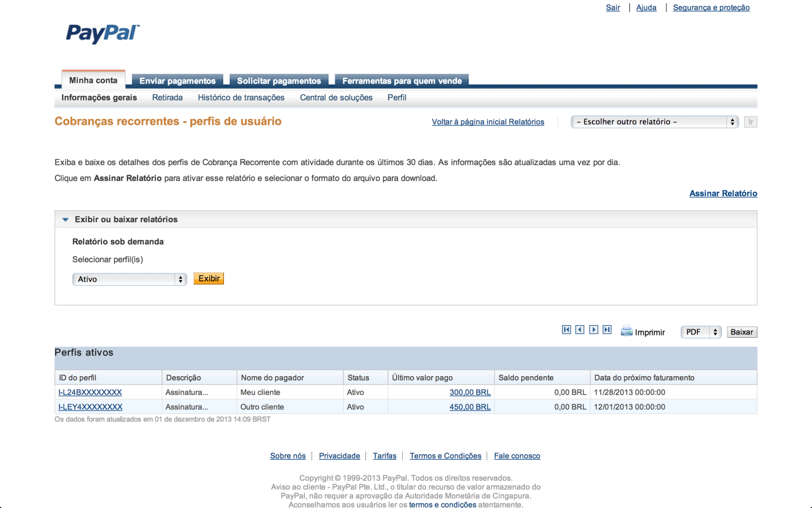This screenshot has height=508, width=812.
Task: Switch to the Minha conta tab
Action: [x=93, y=80]
